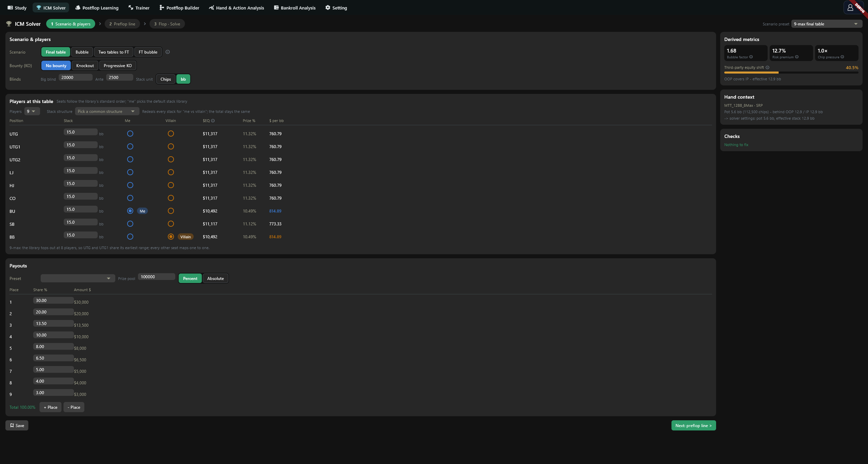The image size is (868, 464).
Task: Click the BU stack input field
Action: coord(80,209)
